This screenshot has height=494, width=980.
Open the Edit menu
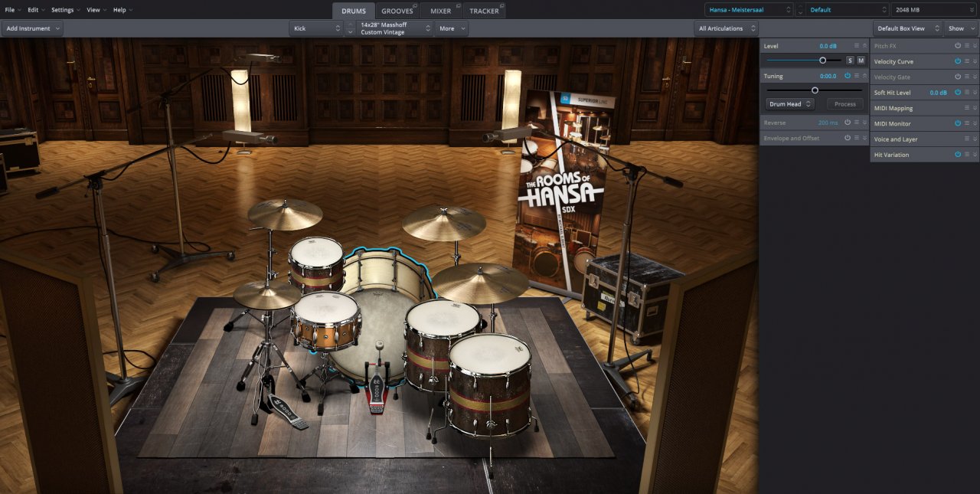[36, 10]
